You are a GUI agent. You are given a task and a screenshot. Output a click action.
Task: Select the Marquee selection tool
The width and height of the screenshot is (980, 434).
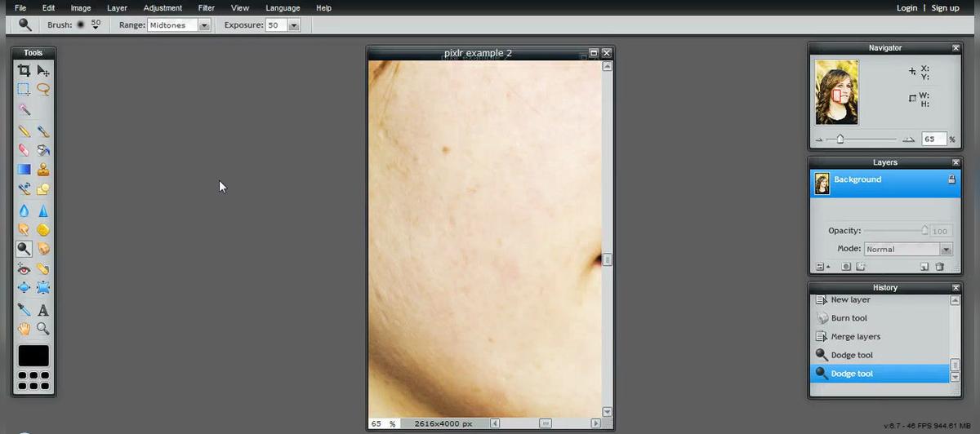click(x=24, y=90)
